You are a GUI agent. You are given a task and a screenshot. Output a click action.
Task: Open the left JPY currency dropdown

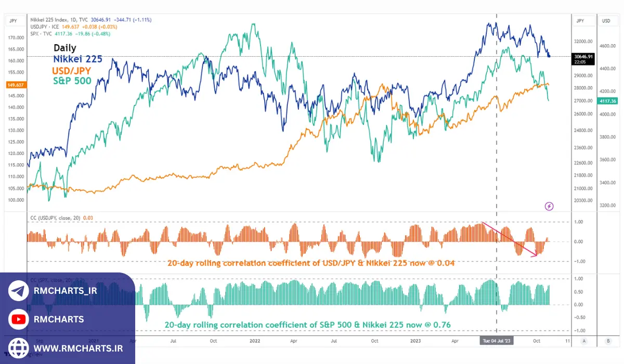pyautogui.click(x=13, y=21)
